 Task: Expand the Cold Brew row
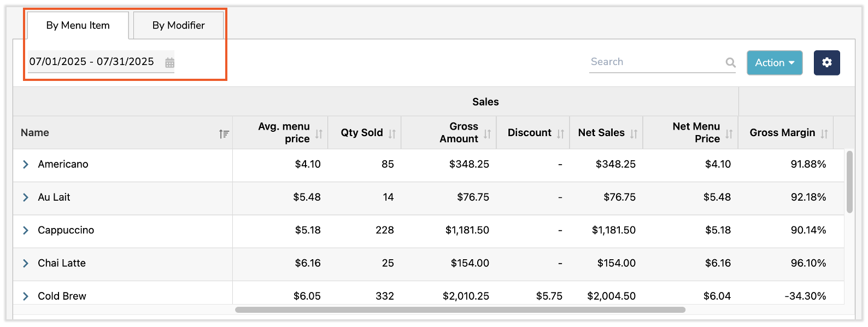(26, 296)
